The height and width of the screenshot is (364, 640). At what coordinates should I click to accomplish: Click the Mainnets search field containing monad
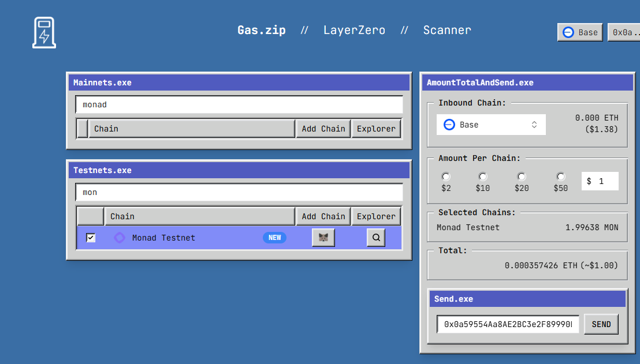(239, 105)
